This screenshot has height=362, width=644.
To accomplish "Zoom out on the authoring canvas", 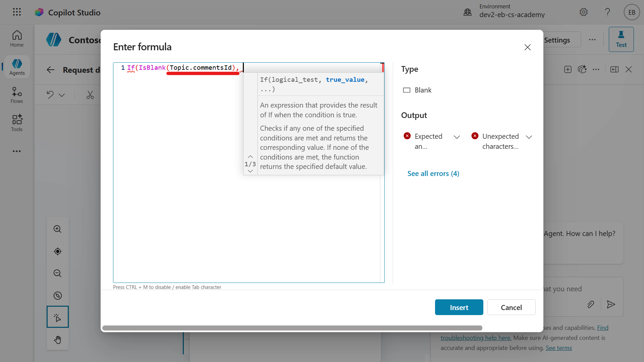I will click(x=57, y=273).
